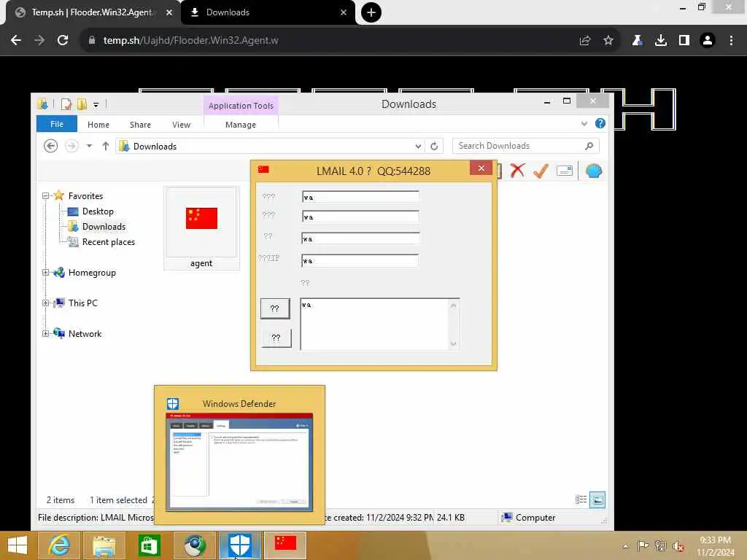Open the Manage ribbon tab
Viewport: 747px width, 560px height.
point(241,124)
